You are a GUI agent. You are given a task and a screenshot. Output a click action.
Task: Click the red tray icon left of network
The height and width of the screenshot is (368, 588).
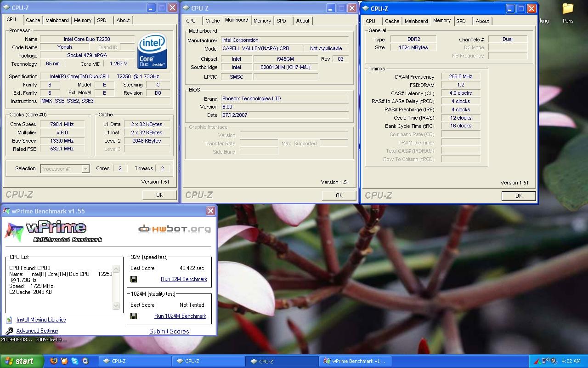coord(537,361)
